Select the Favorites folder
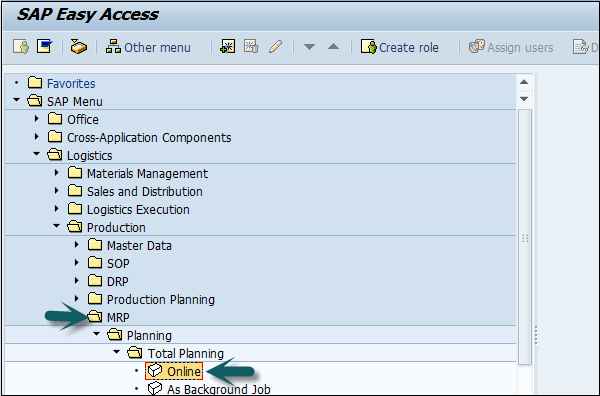Screen dimensions: 600x396 (x=71, y=83)
